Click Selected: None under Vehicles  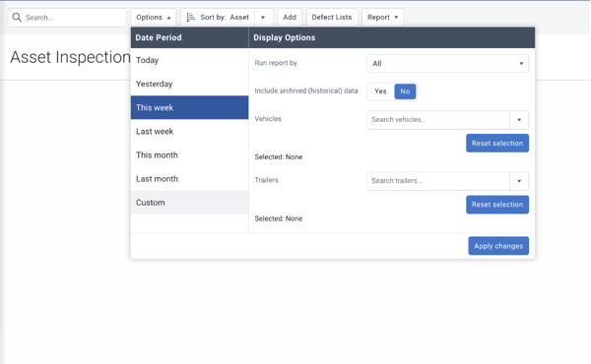coord(278,157)
